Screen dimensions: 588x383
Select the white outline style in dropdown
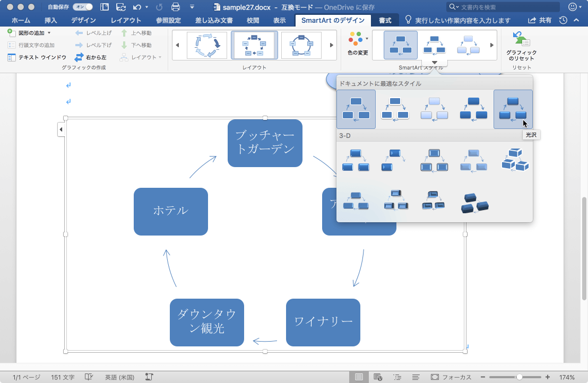395,109
